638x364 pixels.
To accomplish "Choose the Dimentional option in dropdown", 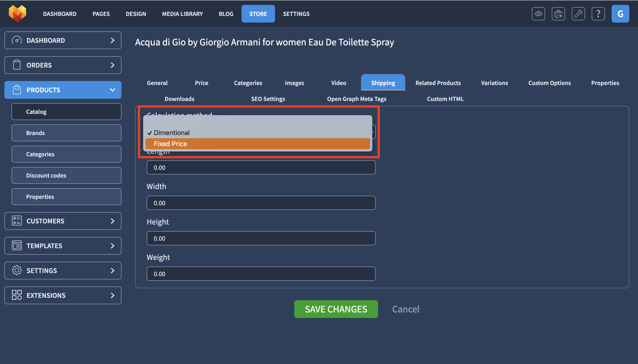I will (258, 133).
